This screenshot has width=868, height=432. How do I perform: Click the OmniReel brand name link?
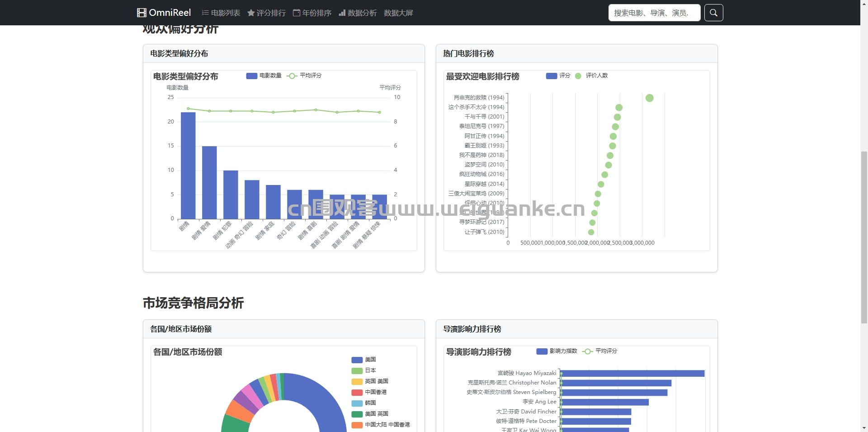(170, 13)
